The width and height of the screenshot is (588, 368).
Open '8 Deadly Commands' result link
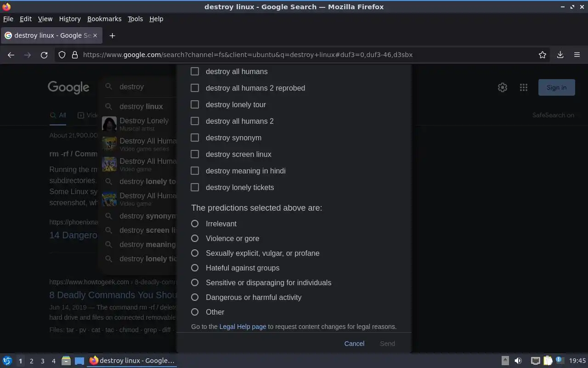coord(113,295)
